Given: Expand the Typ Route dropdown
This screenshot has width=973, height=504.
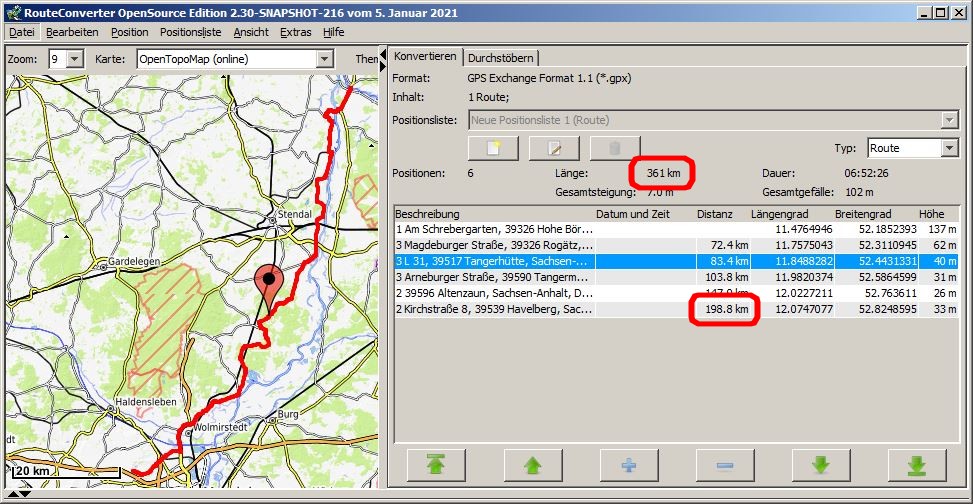Looking at the screenshot, I should click(x=949, y=148).
